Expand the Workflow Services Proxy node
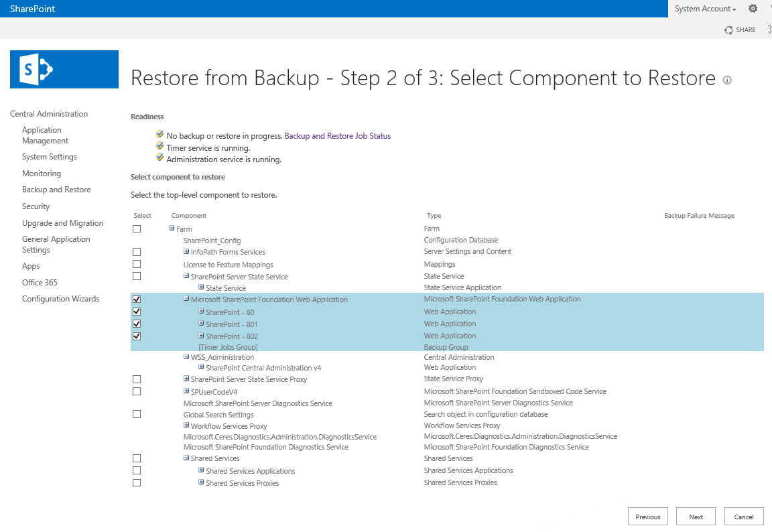Viewport: 772px width, 532px height. 186,425
